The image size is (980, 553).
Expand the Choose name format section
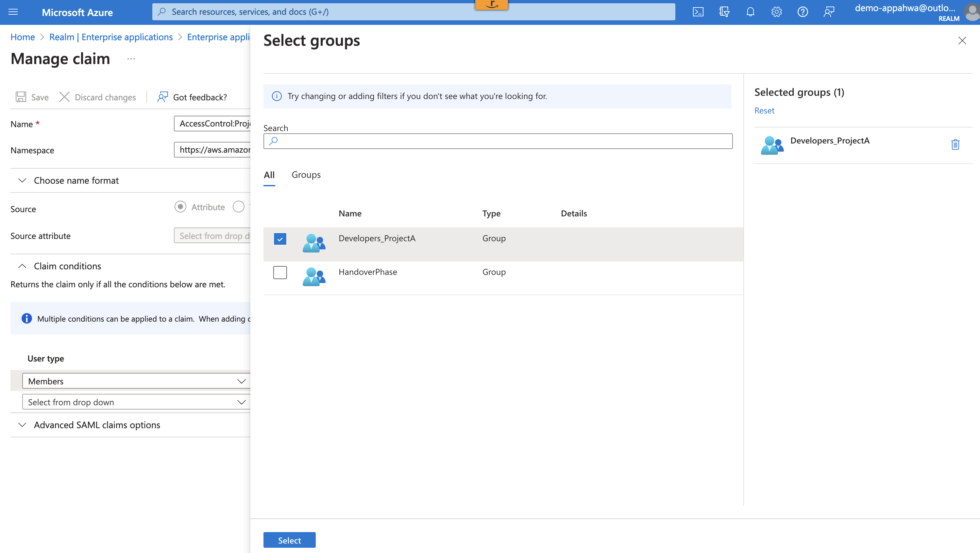[x=76, y=180]
